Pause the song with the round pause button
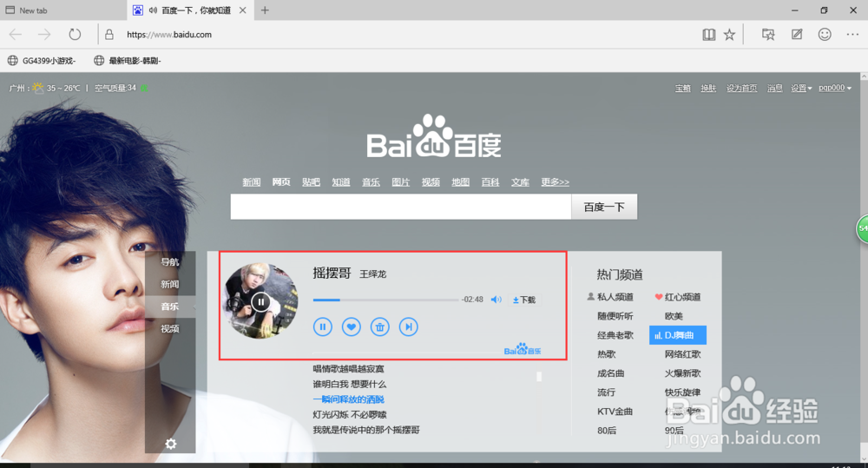The image size is (868, 468). coord(323,326)
